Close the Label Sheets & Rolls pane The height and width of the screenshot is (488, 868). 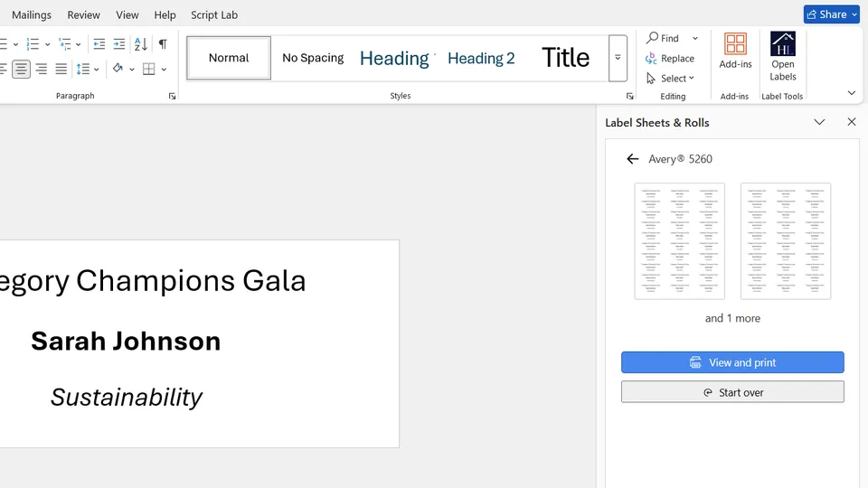852,122
